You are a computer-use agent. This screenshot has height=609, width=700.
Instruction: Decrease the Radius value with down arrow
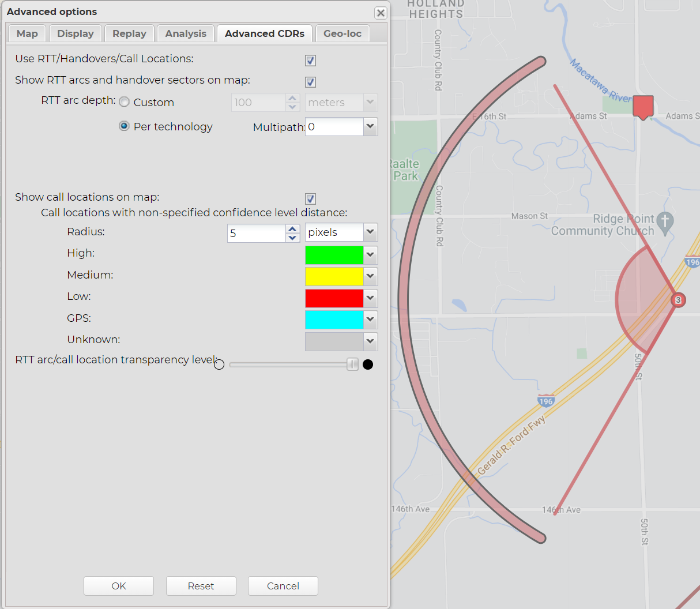[293, 238]
